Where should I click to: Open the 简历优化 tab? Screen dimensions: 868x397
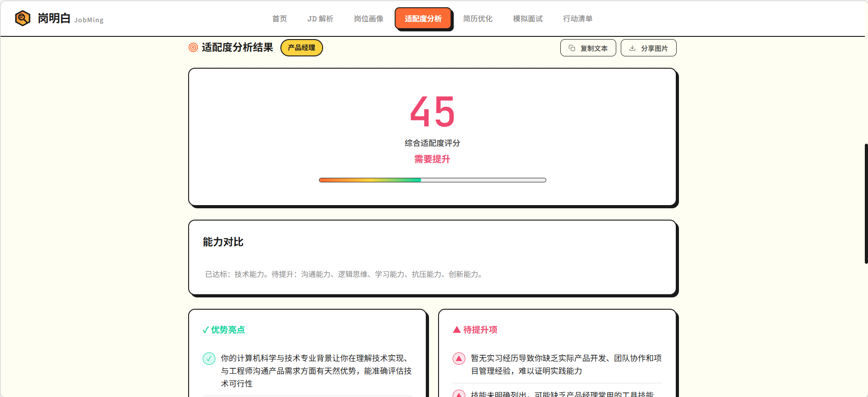(x=478, y=19)
